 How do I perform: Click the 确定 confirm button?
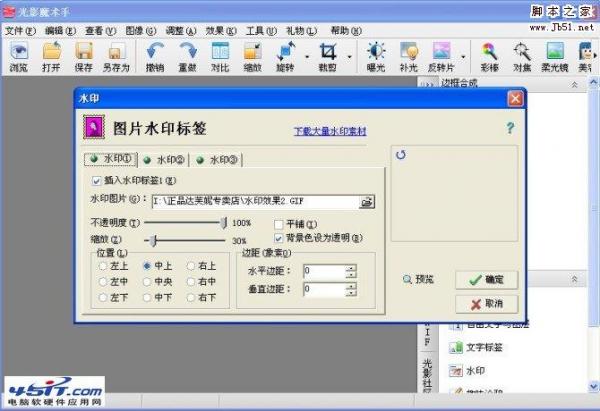point(486,280)
